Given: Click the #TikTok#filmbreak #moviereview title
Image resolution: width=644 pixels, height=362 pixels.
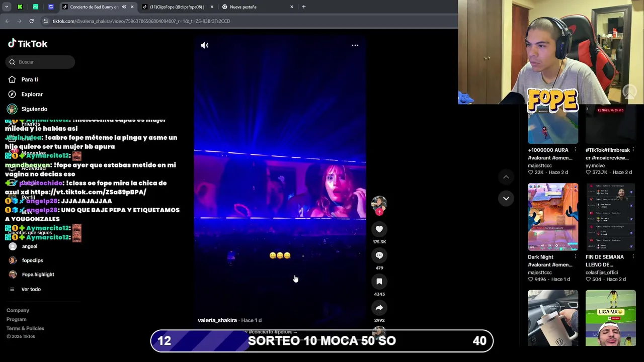Looking at the screenshot, I should point(608,154).
